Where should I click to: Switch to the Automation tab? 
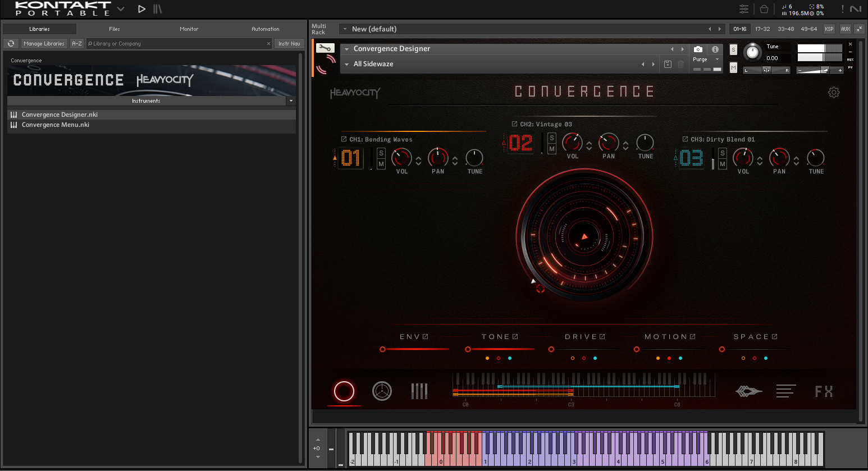(265, 29)
